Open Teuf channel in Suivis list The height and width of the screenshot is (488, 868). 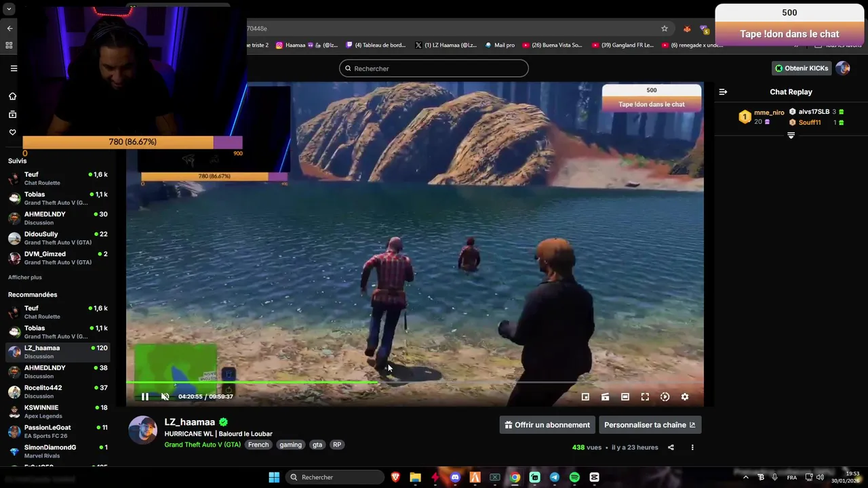57,178
